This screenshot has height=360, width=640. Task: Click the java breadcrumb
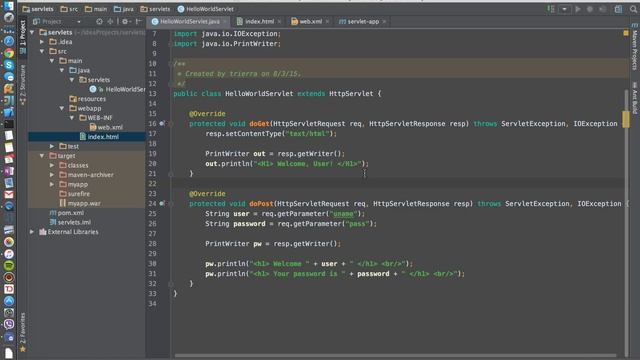(124, 9)
